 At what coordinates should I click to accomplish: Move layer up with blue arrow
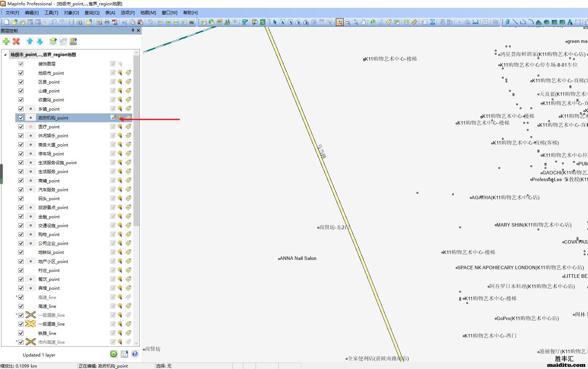tap(30, 42)
